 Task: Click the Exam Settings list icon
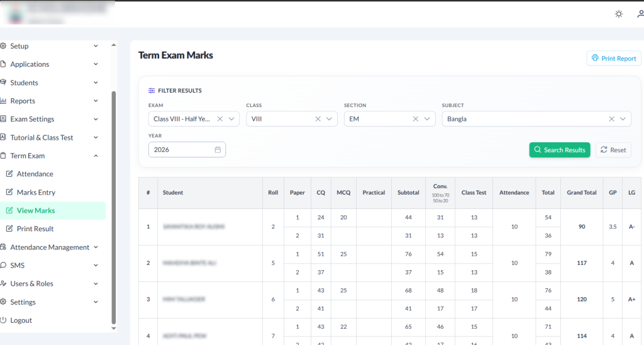[x=3, y=119]
